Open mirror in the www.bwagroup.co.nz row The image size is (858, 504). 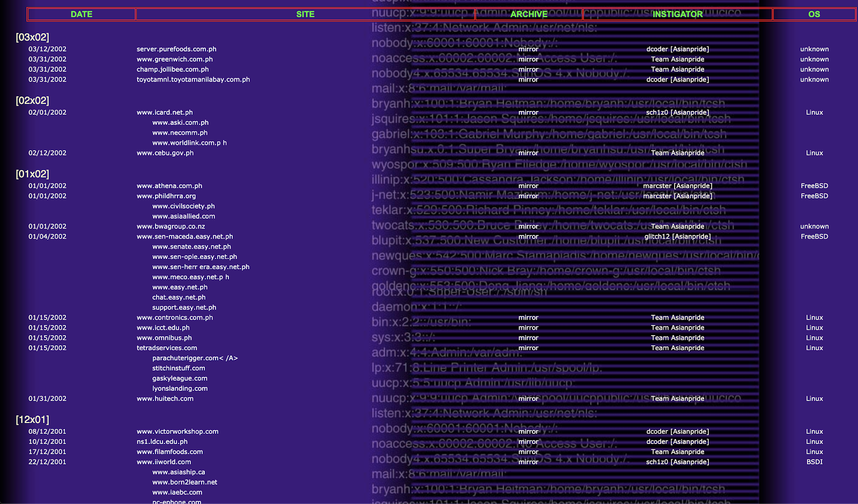528,227
